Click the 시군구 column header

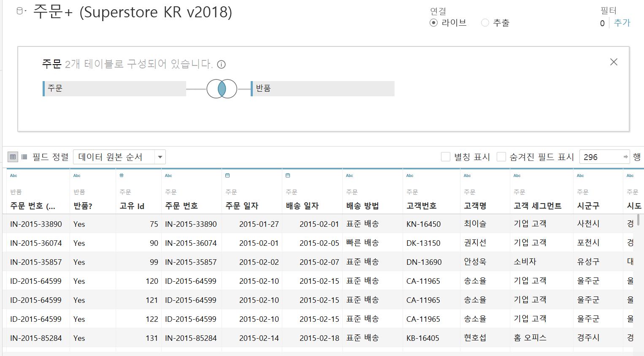[x=588, y=206]
